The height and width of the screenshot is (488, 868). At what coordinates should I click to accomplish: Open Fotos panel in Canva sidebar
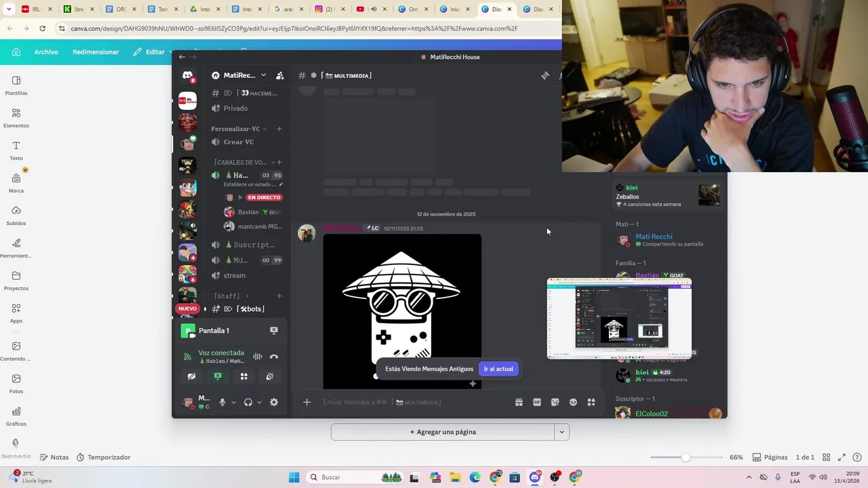[16, 384]
